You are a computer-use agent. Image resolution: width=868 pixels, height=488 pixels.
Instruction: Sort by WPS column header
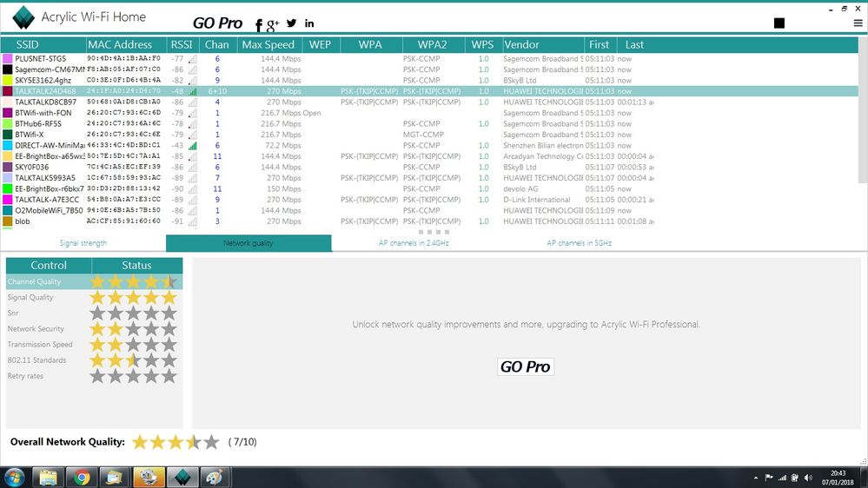pos(483,45)
